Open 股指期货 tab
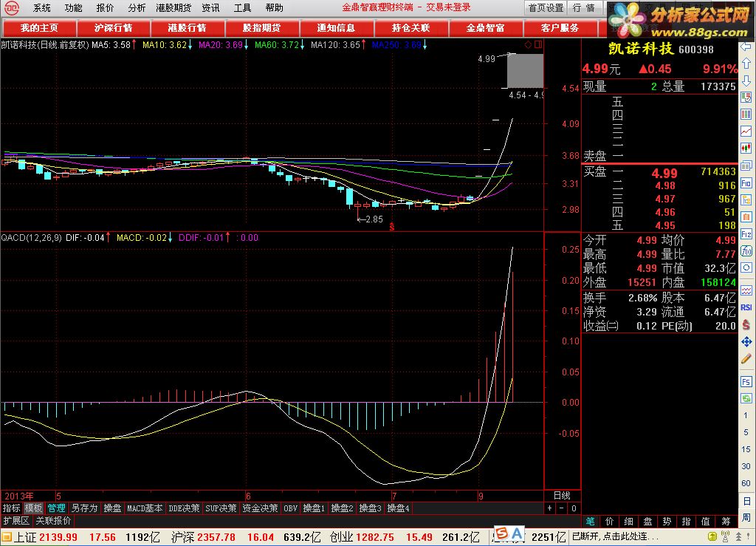This screenshot has width=756, height=546. [262, 28]
